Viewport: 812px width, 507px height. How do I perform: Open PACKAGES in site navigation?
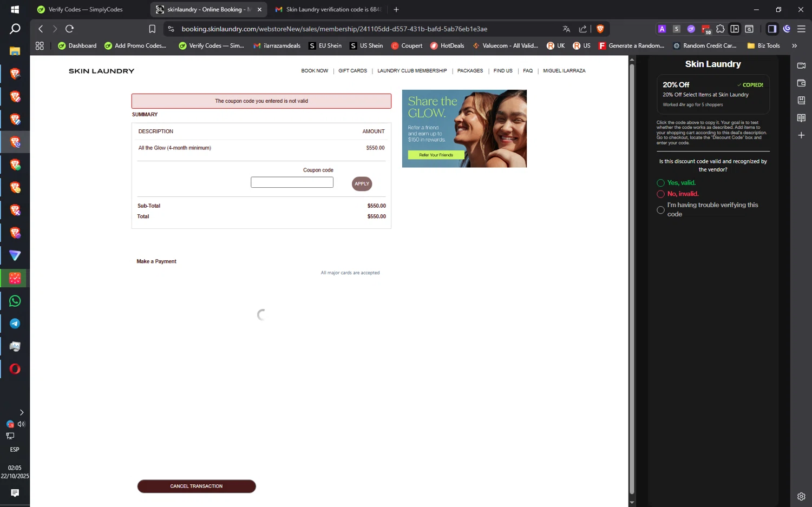click(470, 71)
